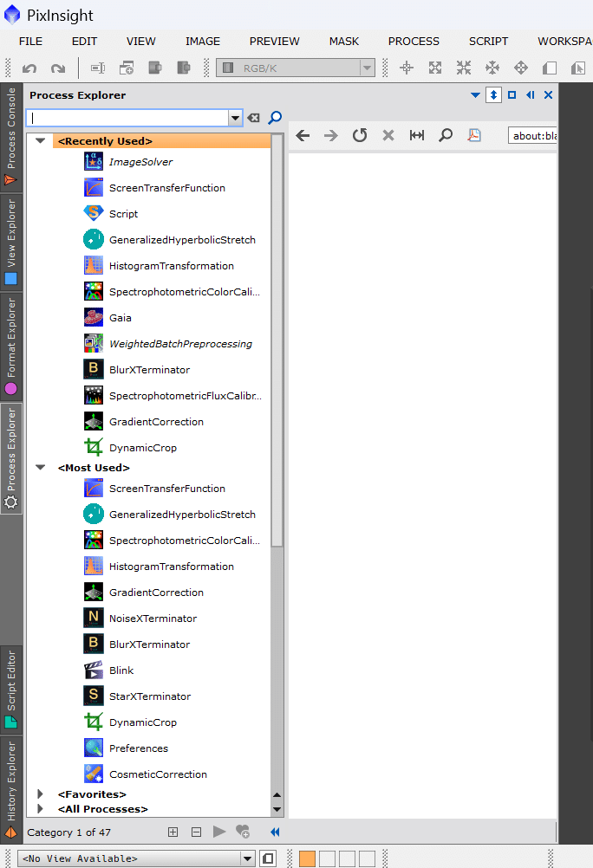Select SpectrophotometricFluxCalibration process
Image resolution: width=593 pixels, height=868 pixels.
[186, 396]
